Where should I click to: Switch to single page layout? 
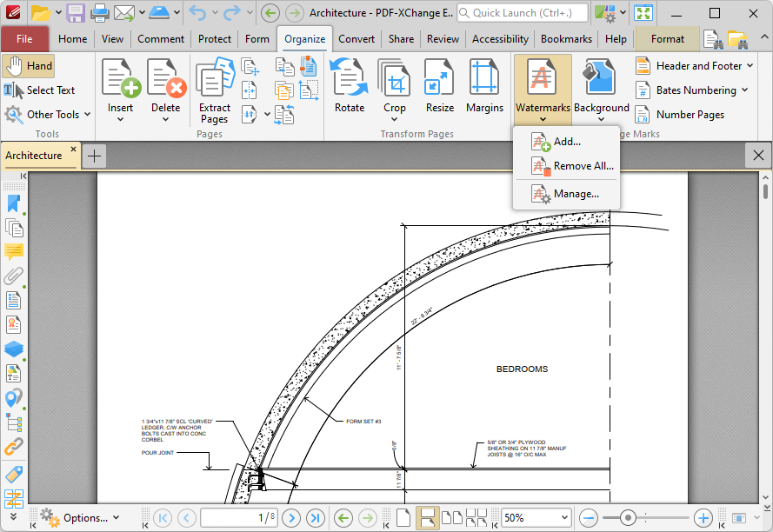pos(403,518)
